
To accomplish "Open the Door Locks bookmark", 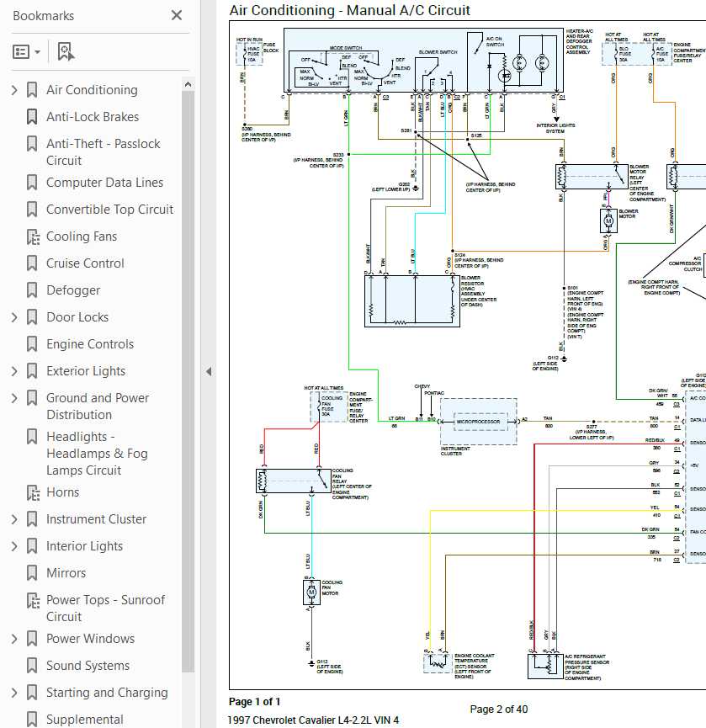I will (x=77, y=317).
